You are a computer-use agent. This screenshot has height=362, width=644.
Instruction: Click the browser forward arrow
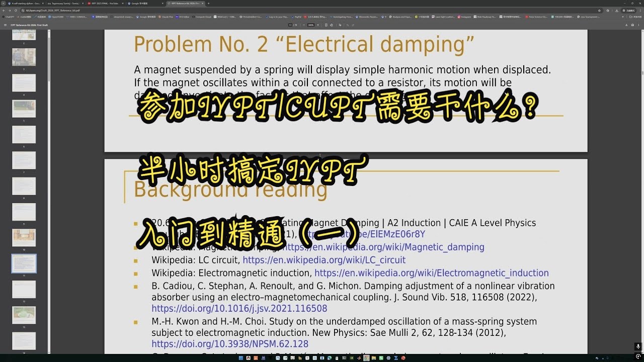tap(9, 10)
